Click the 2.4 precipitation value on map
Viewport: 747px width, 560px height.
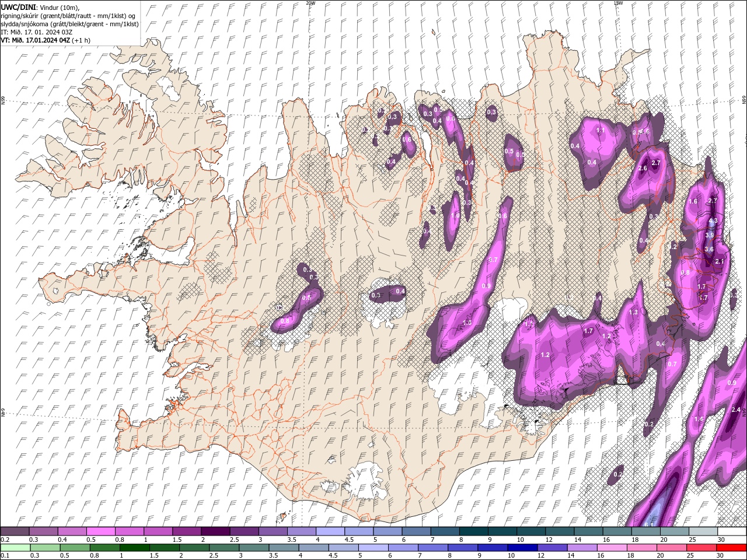coord(736,409)
